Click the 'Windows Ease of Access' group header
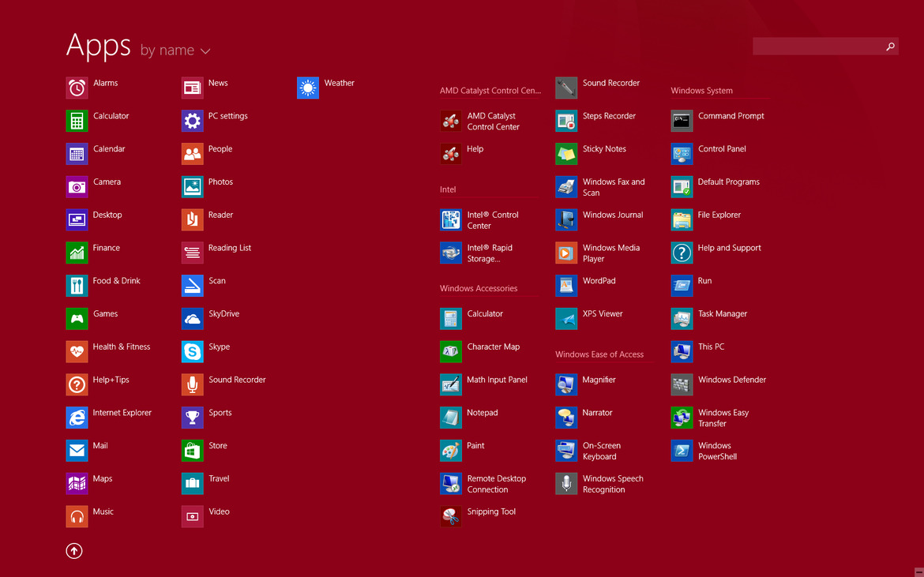 click(x=599, y=354)
